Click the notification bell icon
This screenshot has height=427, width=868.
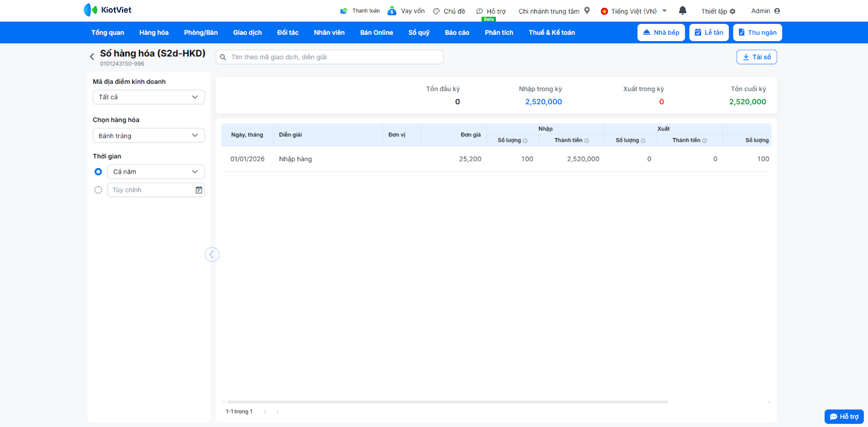[x=682, y=10]
